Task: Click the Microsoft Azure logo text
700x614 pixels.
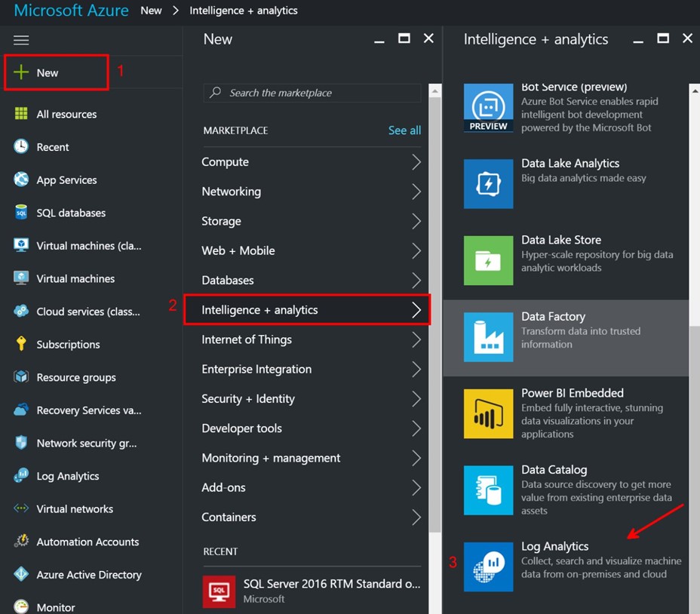Action: tap(72, 11)
